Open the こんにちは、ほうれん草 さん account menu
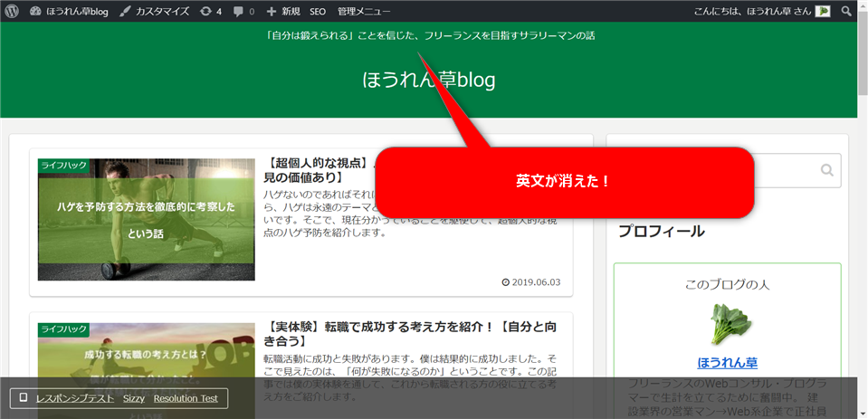 (762, 11)
